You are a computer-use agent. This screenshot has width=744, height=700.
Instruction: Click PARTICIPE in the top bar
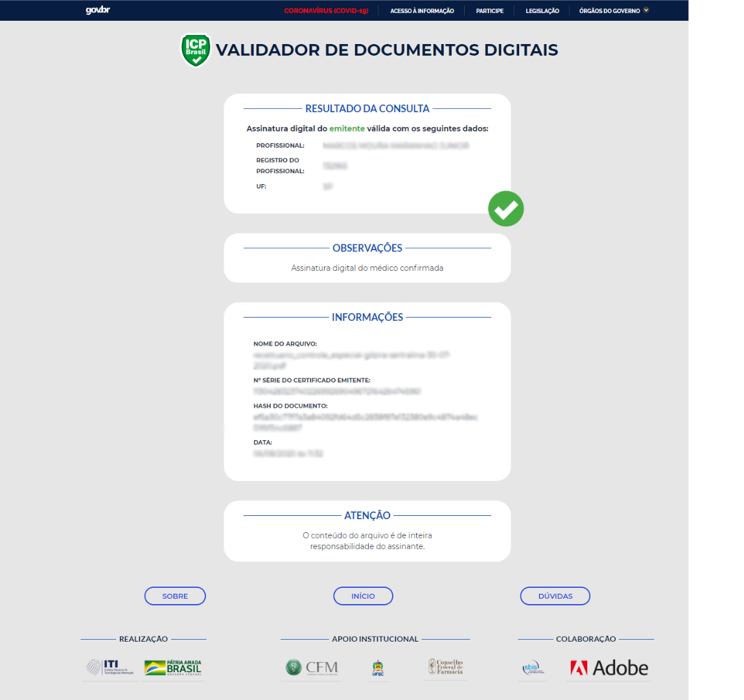(489, 10)
